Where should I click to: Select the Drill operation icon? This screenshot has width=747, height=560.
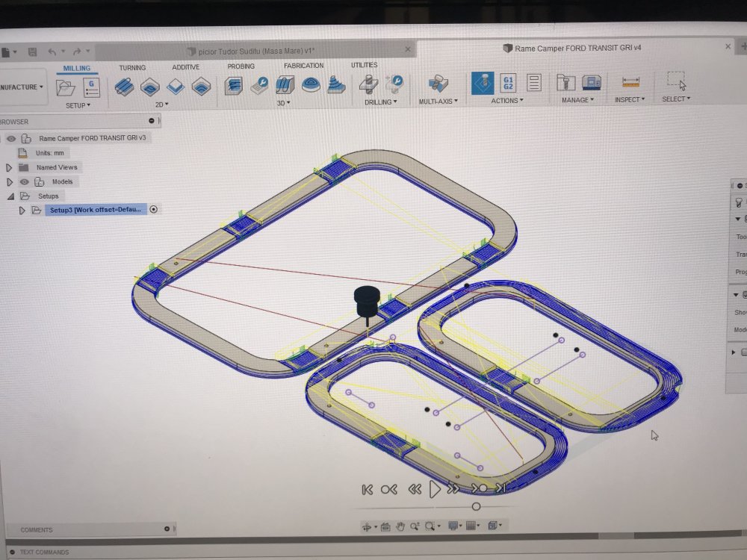click(x=368, y=84)
